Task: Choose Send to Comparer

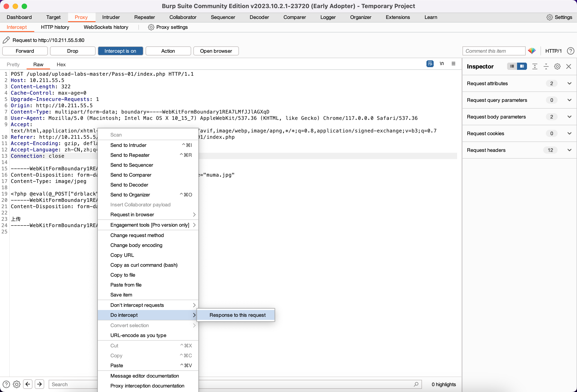Action: [148, 175]
